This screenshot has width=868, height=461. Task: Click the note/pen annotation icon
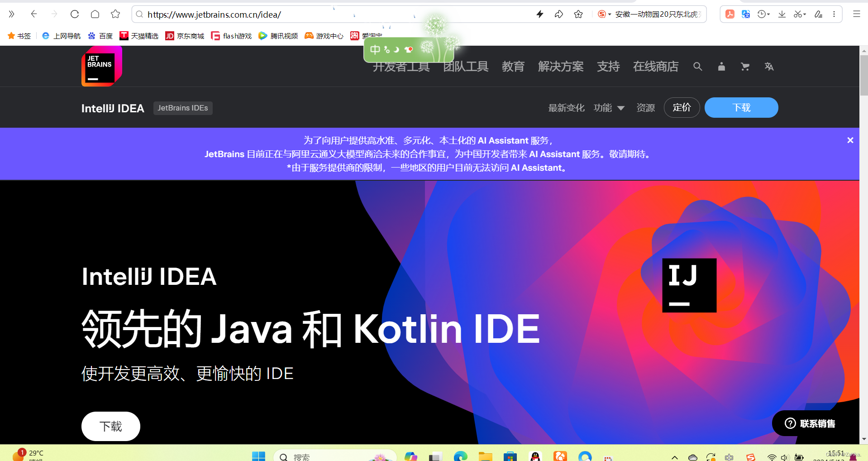point(818,14)
